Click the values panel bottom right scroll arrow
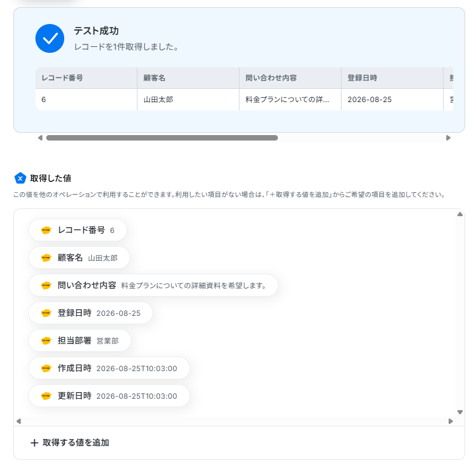The height and width of the screenshot is (472, 476). point(451,422)
